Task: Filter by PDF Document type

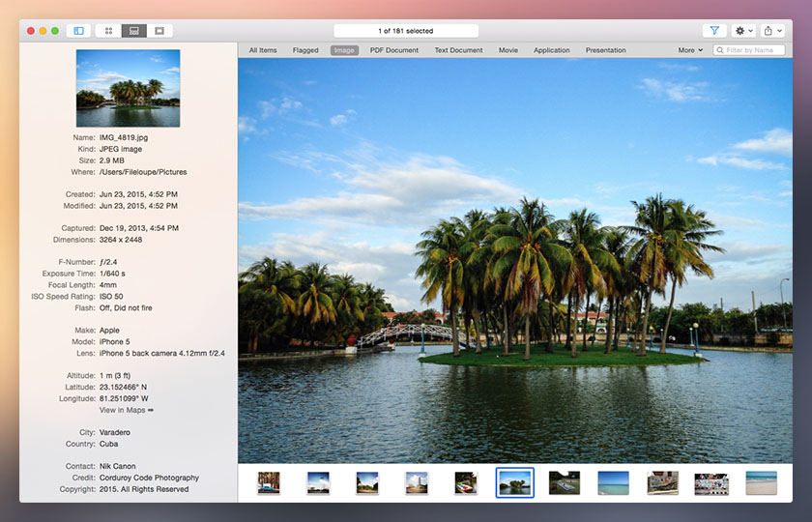Action: [x=394, y=50]
